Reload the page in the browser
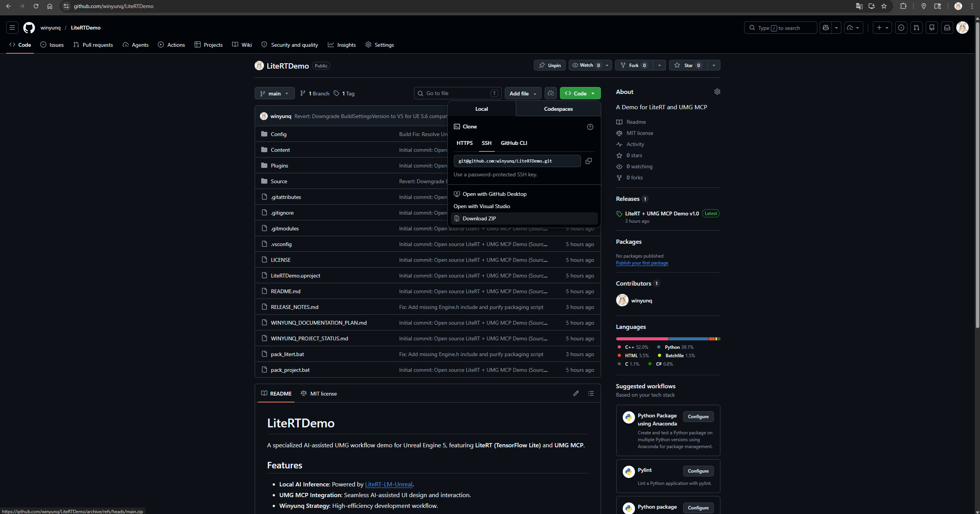 pyautogui.click(x=36, y=6)
